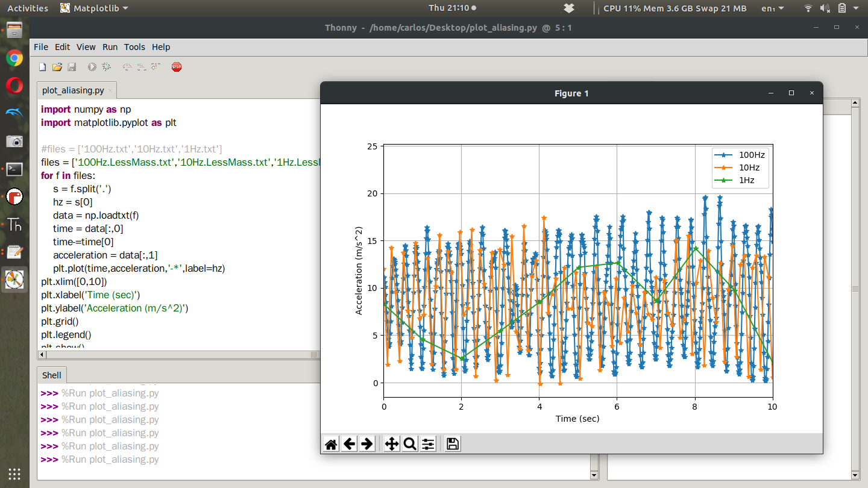
Task: Open the Run menu
Action: tap(110, 47)
